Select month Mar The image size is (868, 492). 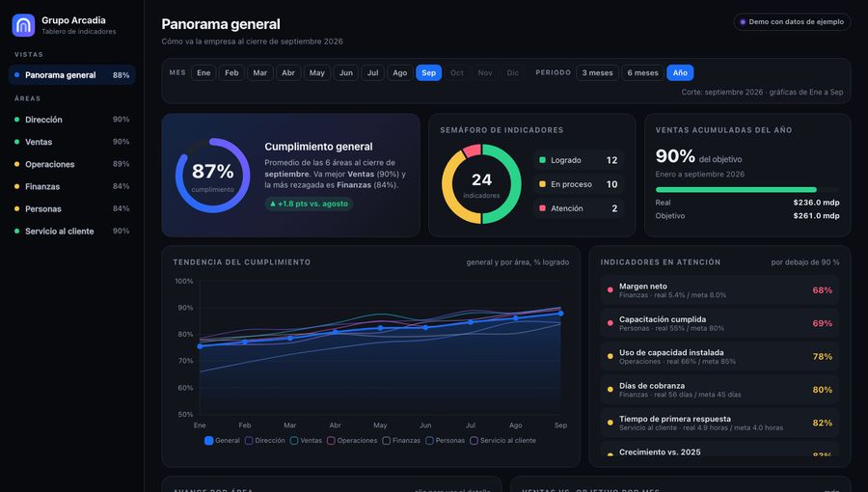pos(260,72)
